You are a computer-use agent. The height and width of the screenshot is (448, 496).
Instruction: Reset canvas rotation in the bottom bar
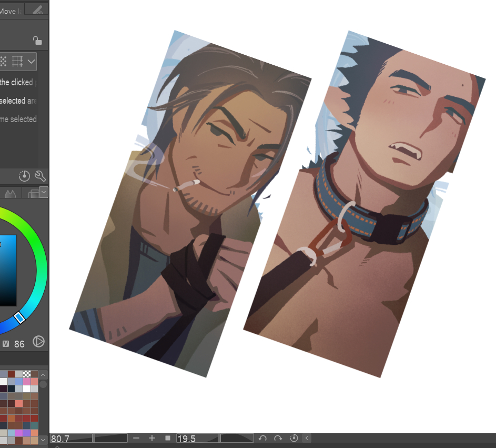(293, 438)
